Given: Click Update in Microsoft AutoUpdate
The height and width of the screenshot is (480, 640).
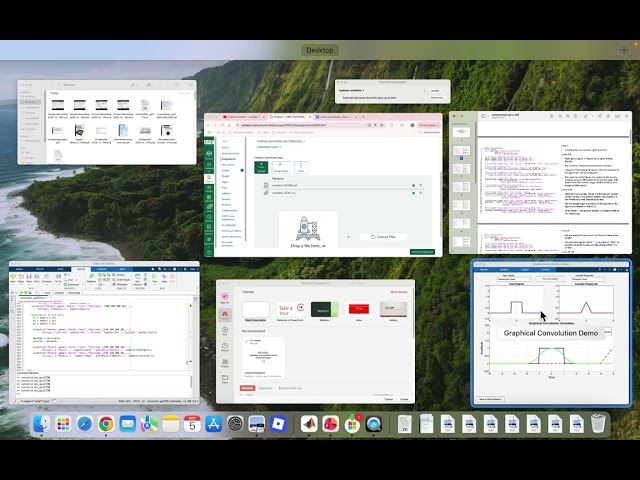Looking at the screenshot, I should (435, 90).
